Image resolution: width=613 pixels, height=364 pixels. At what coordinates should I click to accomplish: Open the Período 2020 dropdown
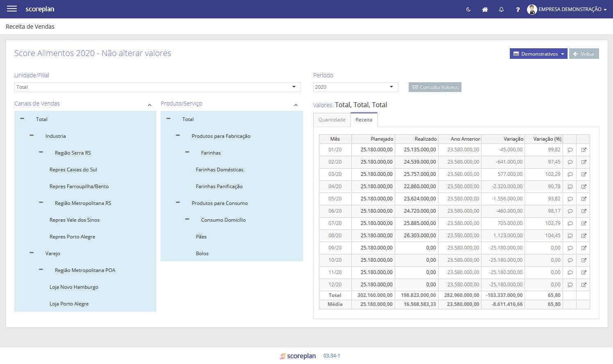click(x=355, y=87)
